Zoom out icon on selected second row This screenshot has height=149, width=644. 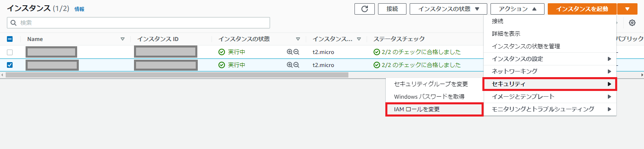pyautogui.click(x=296, y=65)
